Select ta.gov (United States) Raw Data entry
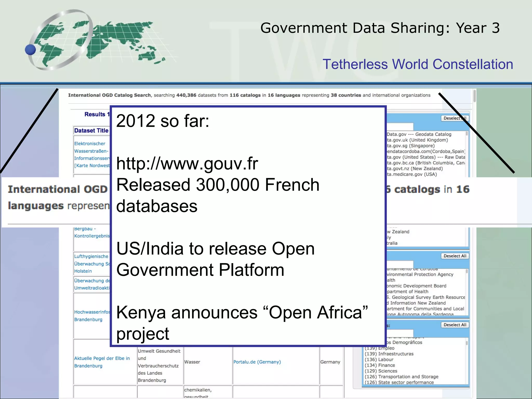The height and width of the screenshot is (399, 532). (426, 157)
